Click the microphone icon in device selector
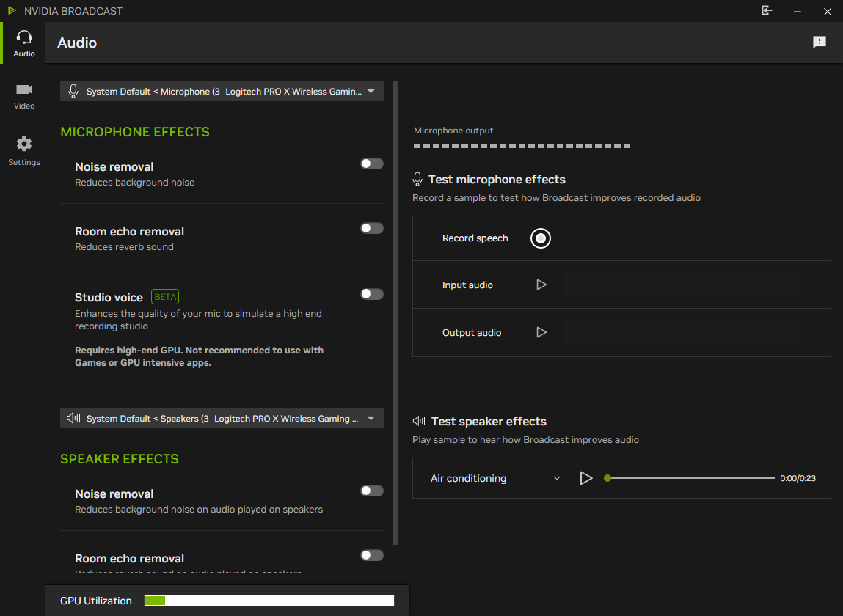This screenshot has width=843, height=616. (73, 92)
